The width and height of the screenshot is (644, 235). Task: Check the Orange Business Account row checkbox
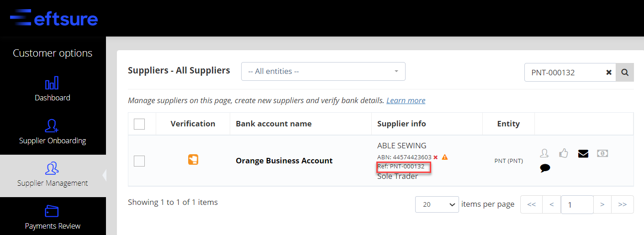click(139, 161)
